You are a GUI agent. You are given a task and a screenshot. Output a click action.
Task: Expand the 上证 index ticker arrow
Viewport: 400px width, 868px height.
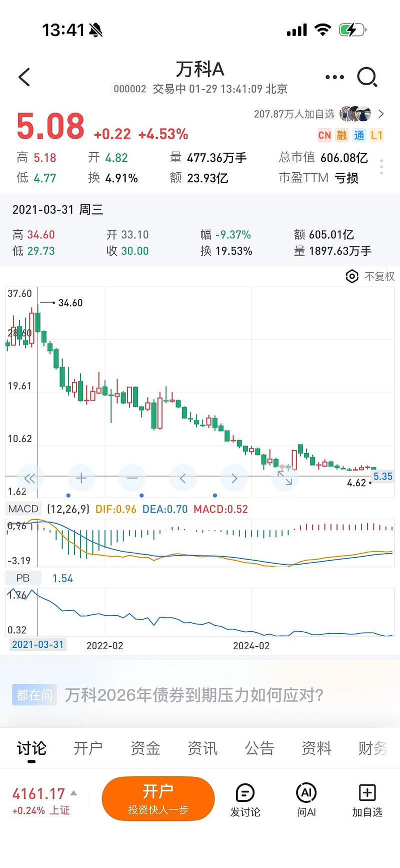(73, 793)
